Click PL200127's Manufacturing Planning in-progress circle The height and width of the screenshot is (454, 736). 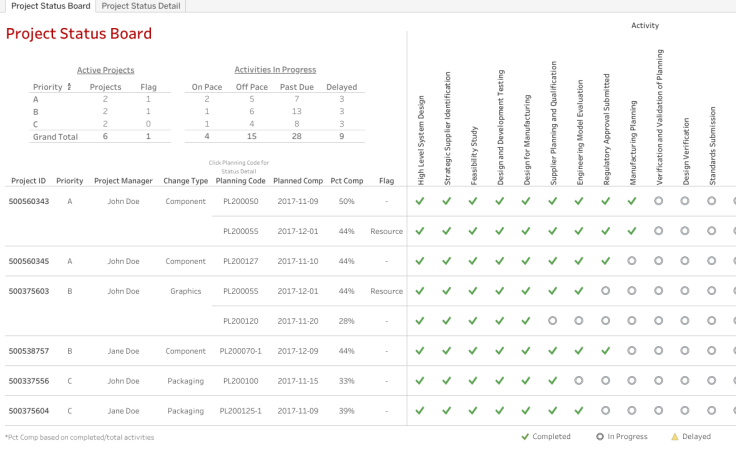click(x=632, y=261)
